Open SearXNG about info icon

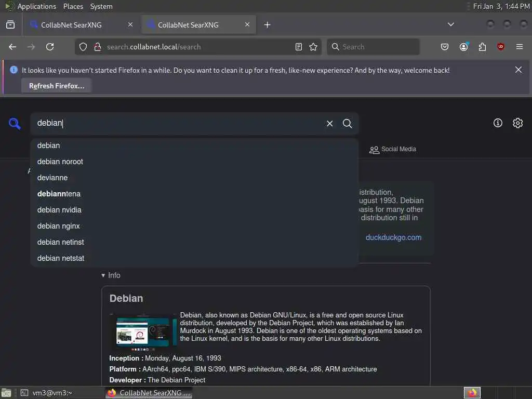498,123
